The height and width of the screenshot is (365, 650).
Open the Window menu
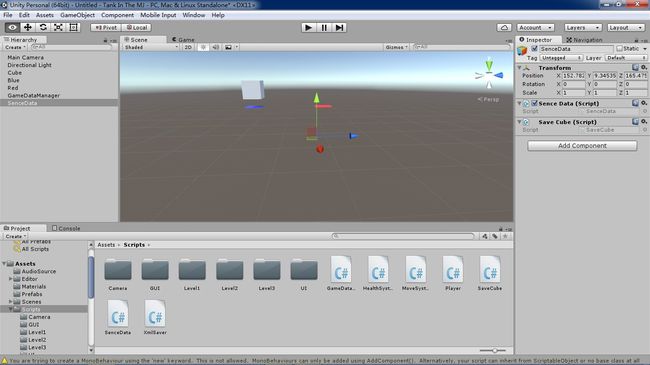[x=194, y=15]
